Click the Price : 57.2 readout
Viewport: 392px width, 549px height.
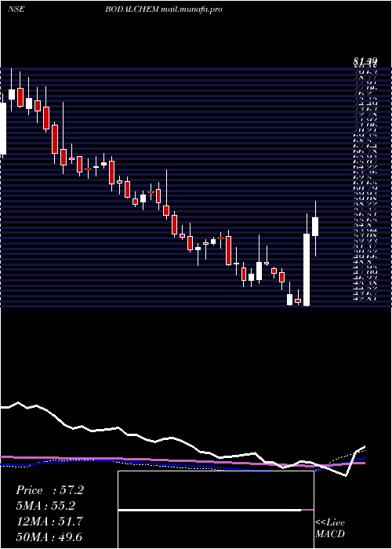coord(49,490)
